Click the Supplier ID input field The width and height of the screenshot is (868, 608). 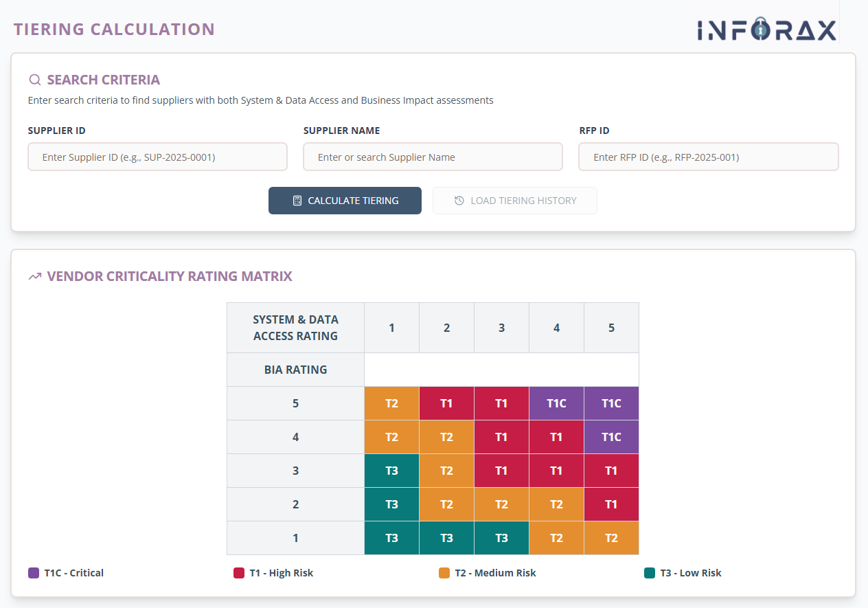(157, 157)
